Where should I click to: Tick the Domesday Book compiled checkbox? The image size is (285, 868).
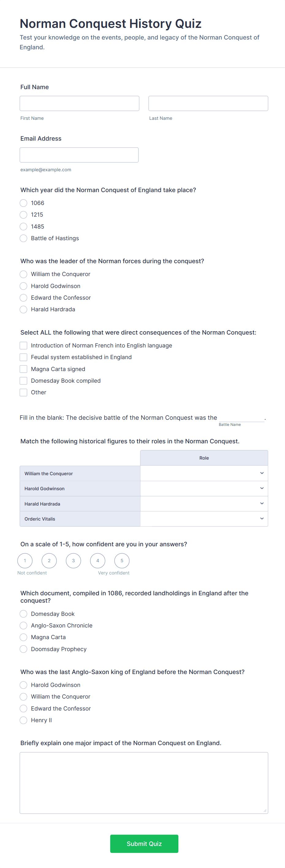coord(23,381)
